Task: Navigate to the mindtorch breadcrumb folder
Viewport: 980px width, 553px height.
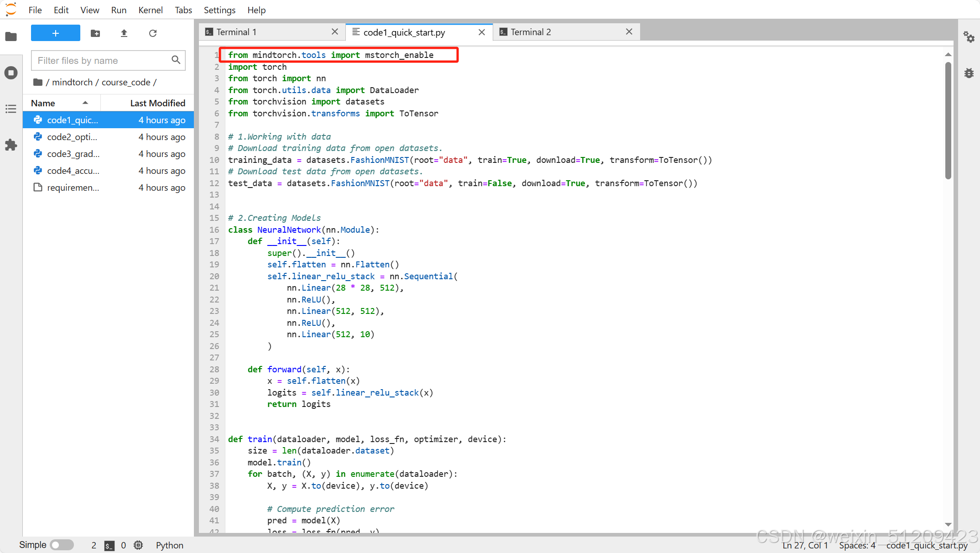Action: coord(72,82)
